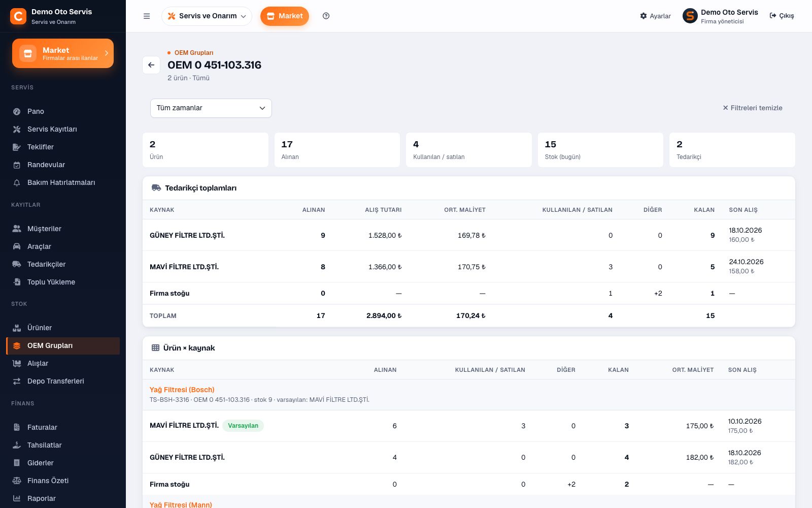
Task: Click the Alışlar cart icon
Action: tap(17, 363)
